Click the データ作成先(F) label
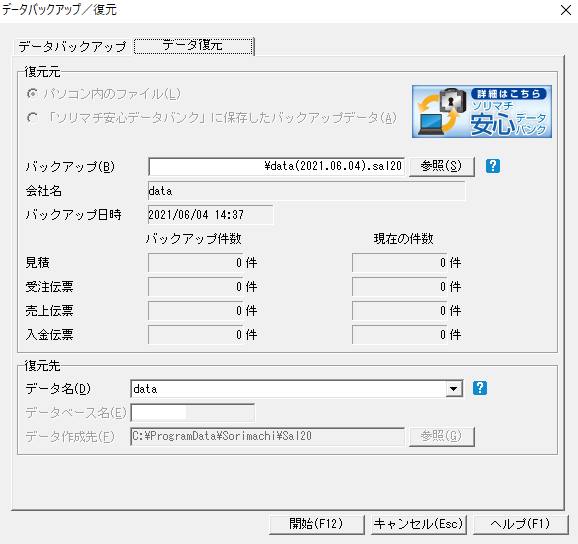 click(70, 437)
